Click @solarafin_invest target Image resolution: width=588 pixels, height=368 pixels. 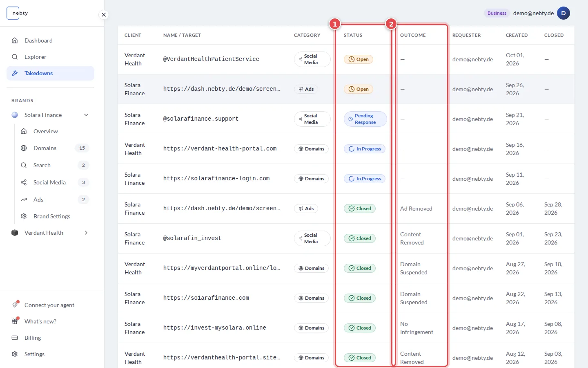click(x=192, y=238)
